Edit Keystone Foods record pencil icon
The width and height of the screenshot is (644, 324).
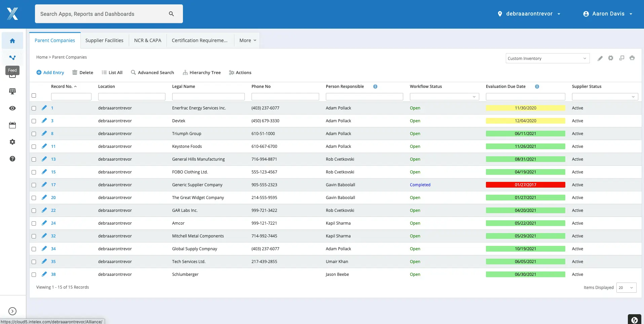click(44, 146)
